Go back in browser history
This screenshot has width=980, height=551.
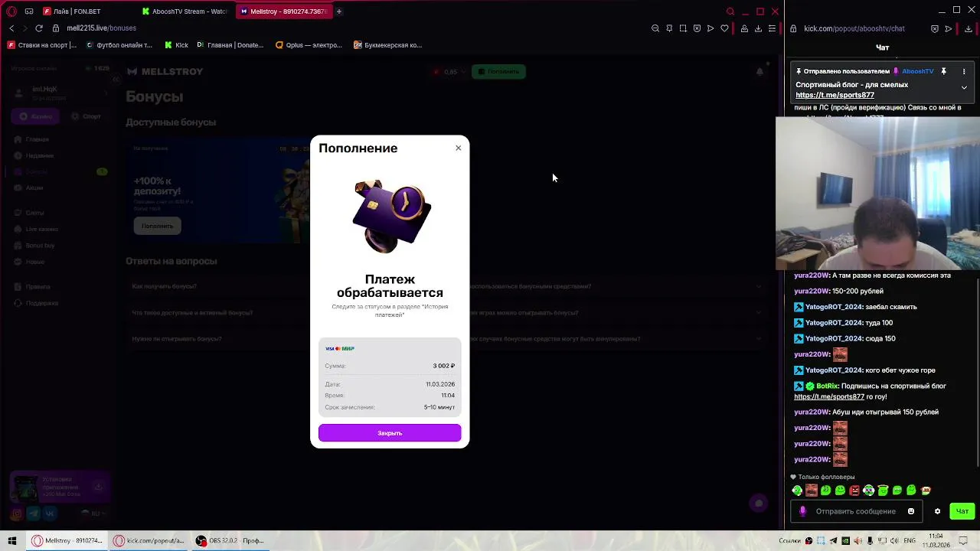coord(11,28)
